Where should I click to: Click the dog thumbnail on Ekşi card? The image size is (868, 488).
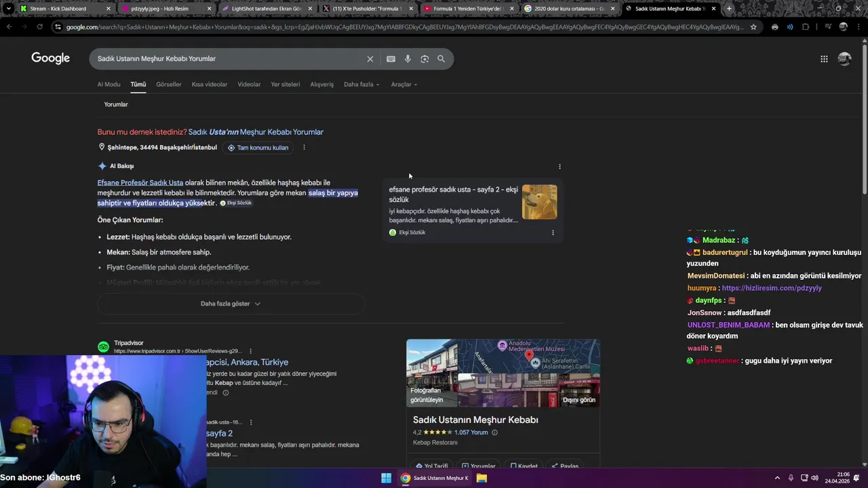[x=540, y=202]
